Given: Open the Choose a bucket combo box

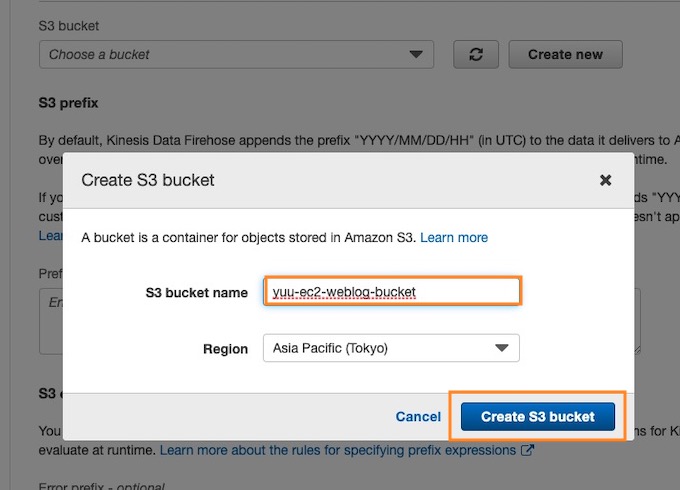Looking at the screenshot, I should pyautogui.click(x=236, y=55).
